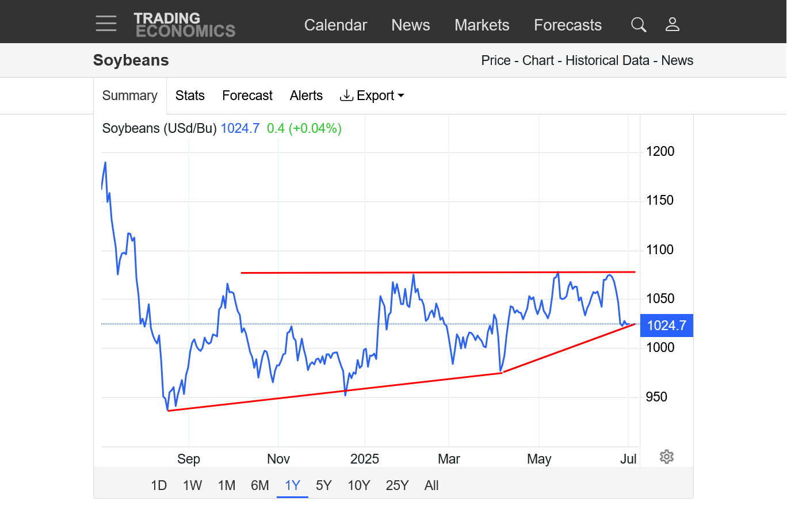Select the Summary tab
Screen dimensions: 787x532
click(130, 96)
